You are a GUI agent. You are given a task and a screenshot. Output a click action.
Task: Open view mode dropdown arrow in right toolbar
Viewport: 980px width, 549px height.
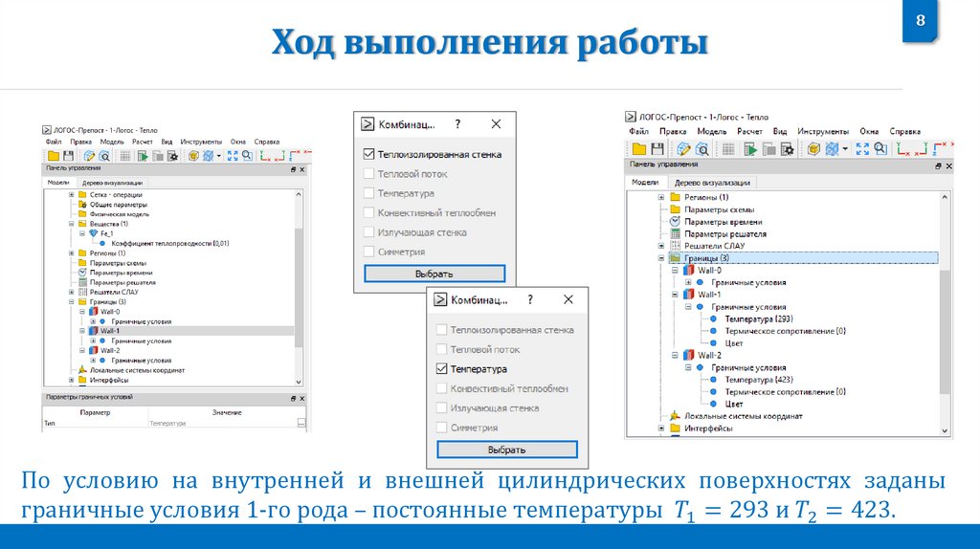coord(845,148)
